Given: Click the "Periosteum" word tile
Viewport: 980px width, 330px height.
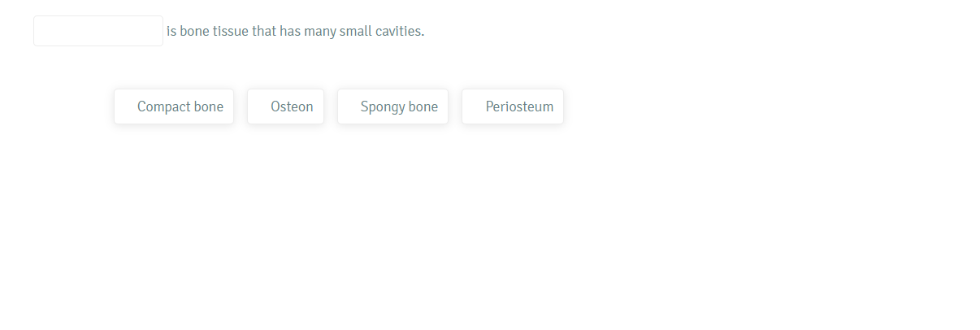Looking at the screenshot, I should click(513, 106).
